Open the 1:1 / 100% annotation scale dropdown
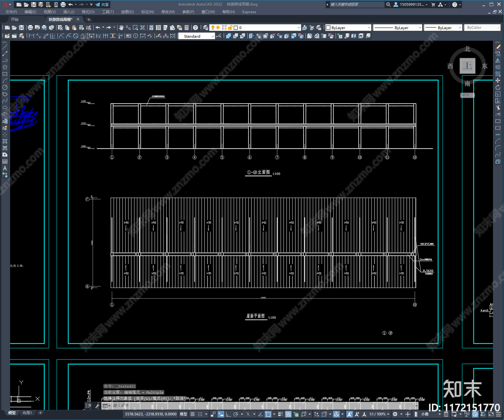This screenshot has width=504, height=420. coord(380,414)
